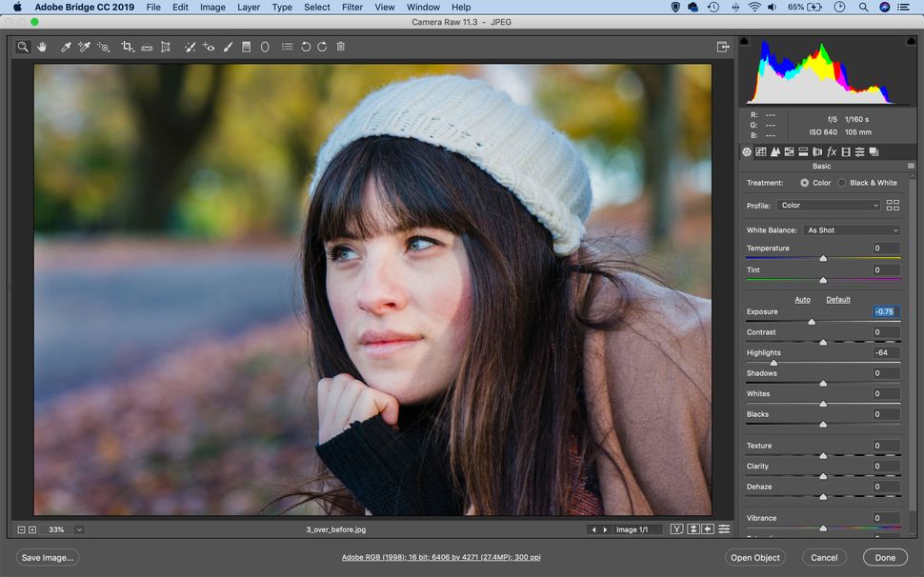
Task: Select the Spot Removal tool
Action: [190, 46]
